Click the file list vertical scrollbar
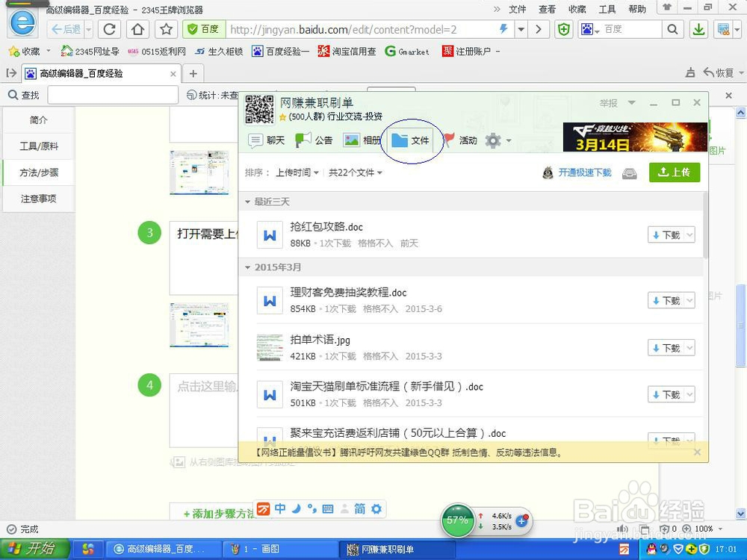 coord(706,225)
